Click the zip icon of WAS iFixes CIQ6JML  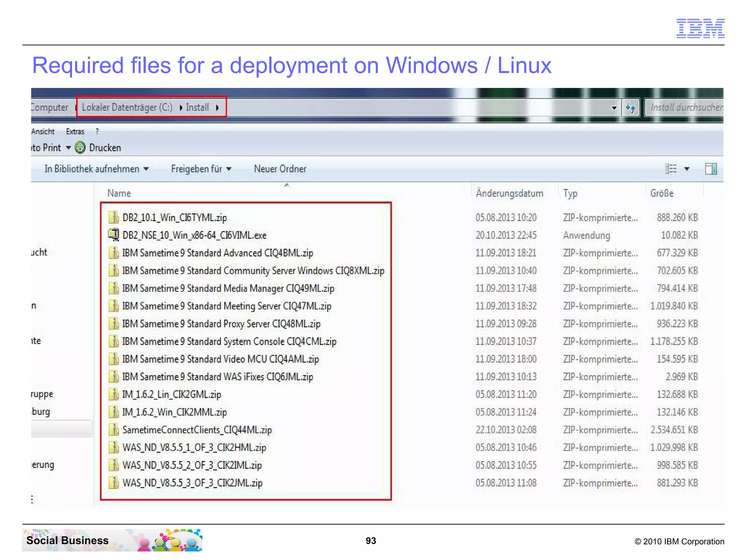114,377
